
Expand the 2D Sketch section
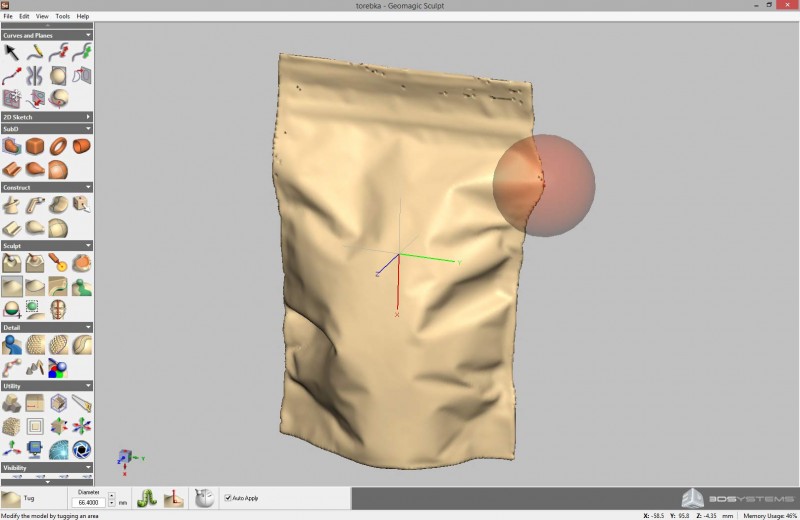click(x=88, y=117)
